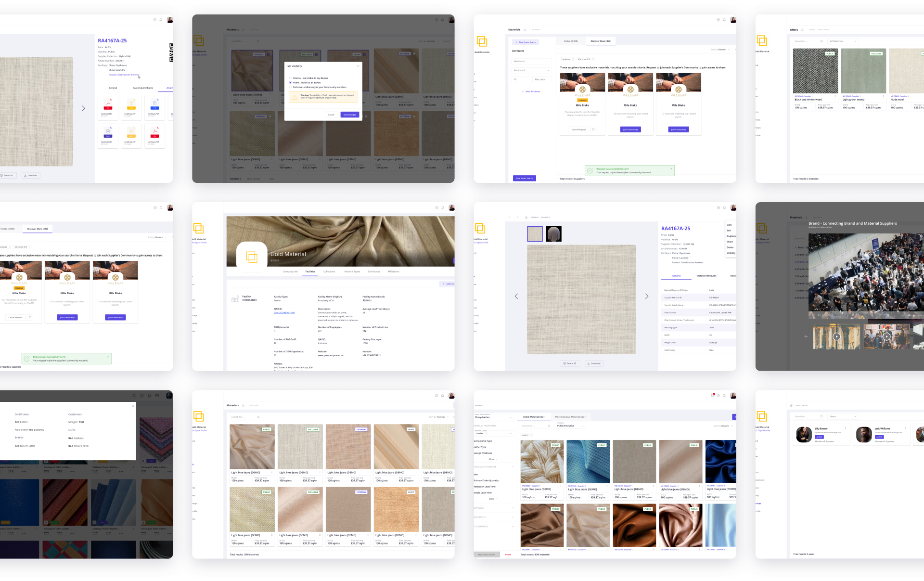This screenshot has height=581, width=924.
Task: Click the Test in 3D button
Action: tap(570, 363)
